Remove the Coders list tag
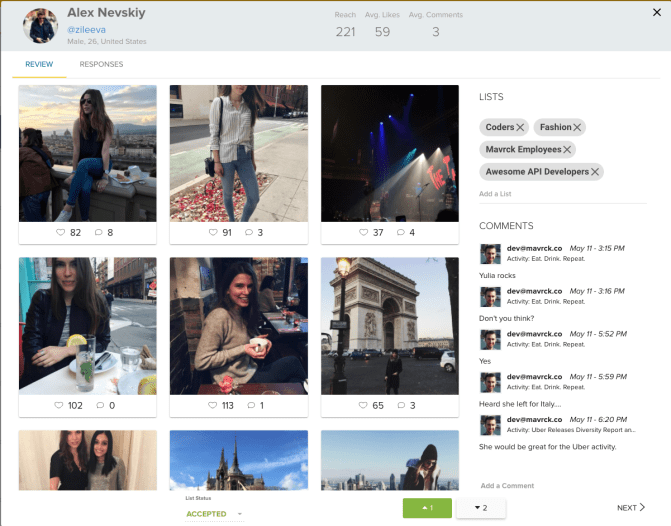 tap(520, 127)
